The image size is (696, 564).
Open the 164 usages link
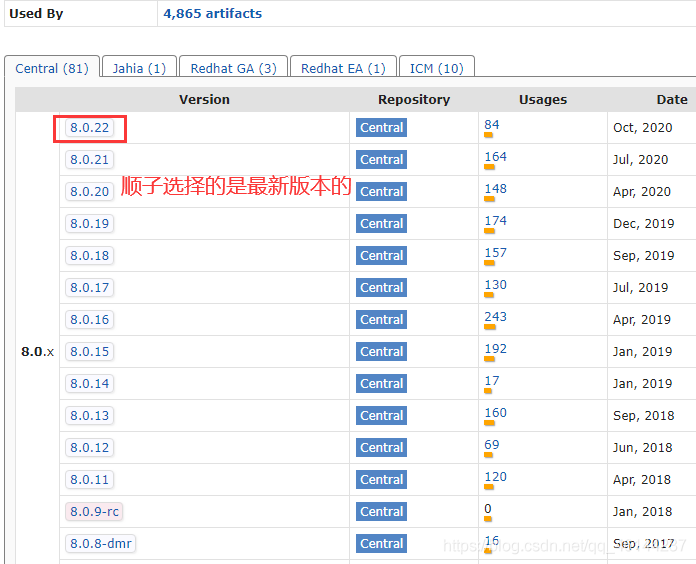click(x=495, y=157)
